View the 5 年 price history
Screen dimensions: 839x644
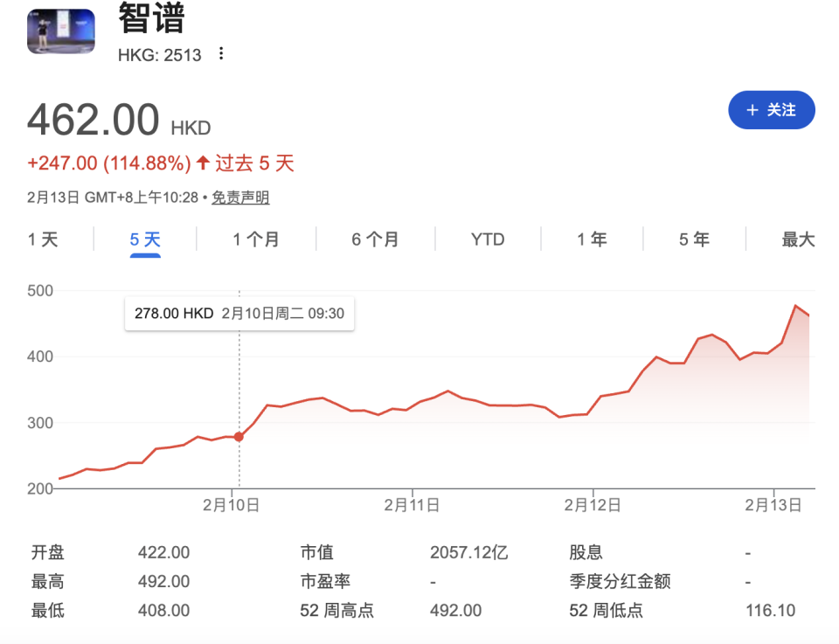coord(695,239)
